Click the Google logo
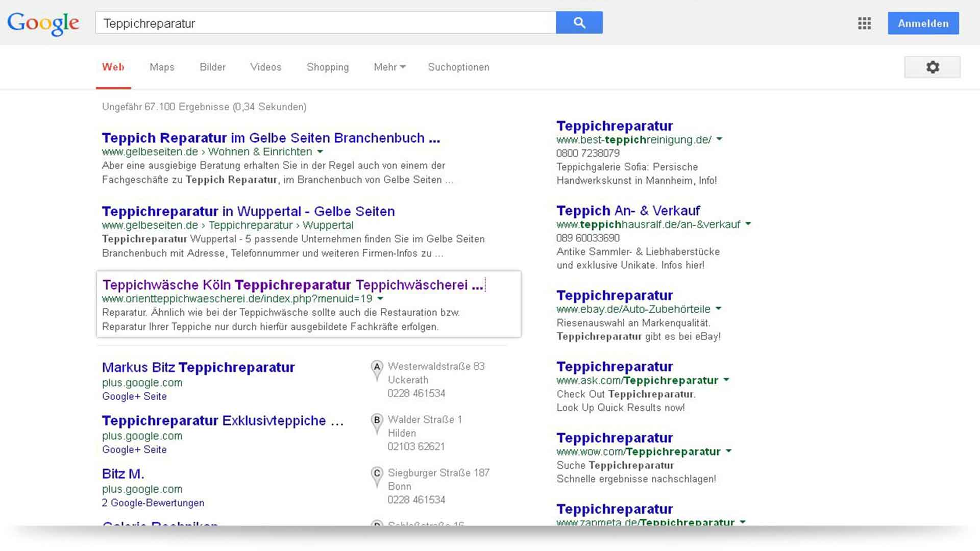The width and height of the screenshot is (980, 551). tap(43, 23)
